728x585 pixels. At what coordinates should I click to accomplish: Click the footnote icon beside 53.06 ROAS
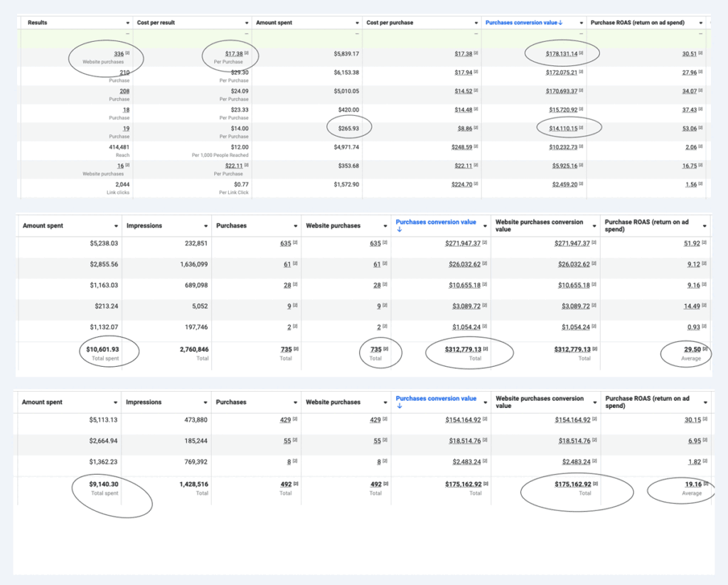click(701, 129)
